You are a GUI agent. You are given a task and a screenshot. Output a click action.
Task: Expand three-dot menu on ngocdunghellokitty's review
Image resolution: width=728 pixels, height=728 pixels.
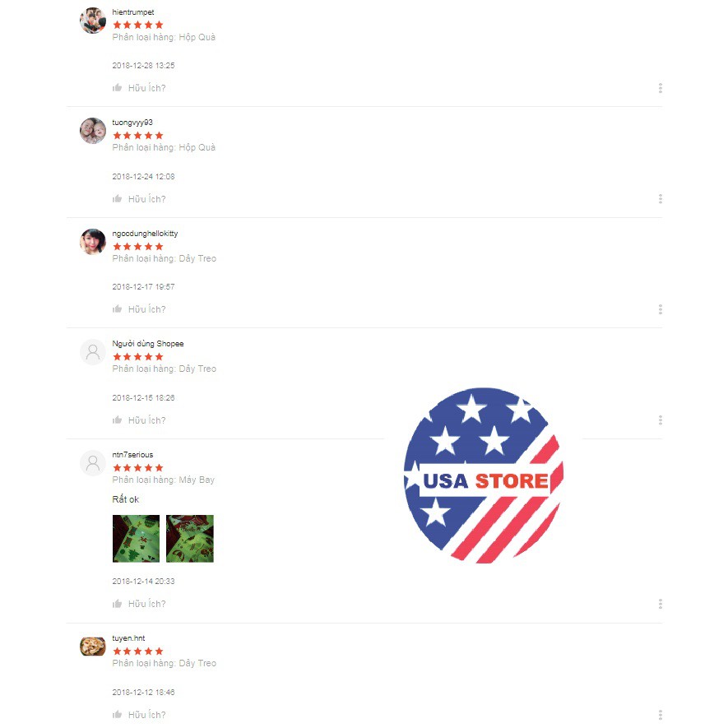[x=661, y=309]
